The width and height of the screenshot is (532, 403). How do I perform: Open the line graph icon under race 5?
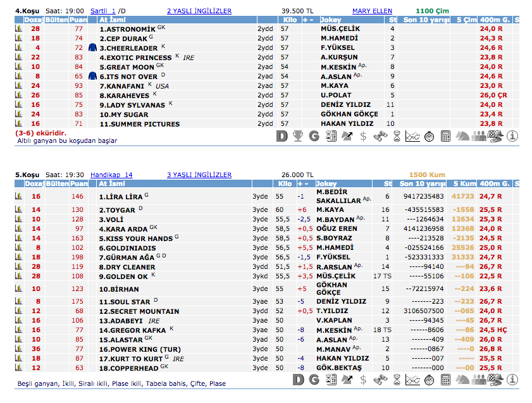(412, 380)
